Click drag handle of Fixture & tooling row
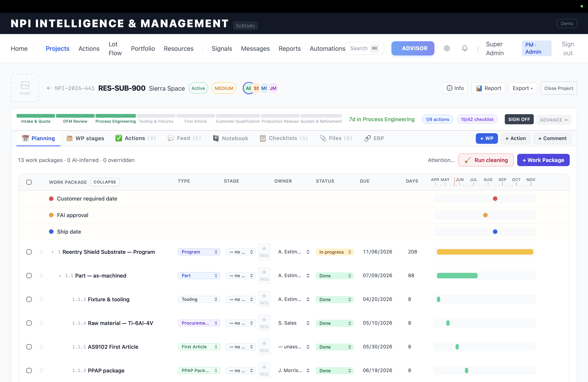588x382 pixels. point(41,299)
